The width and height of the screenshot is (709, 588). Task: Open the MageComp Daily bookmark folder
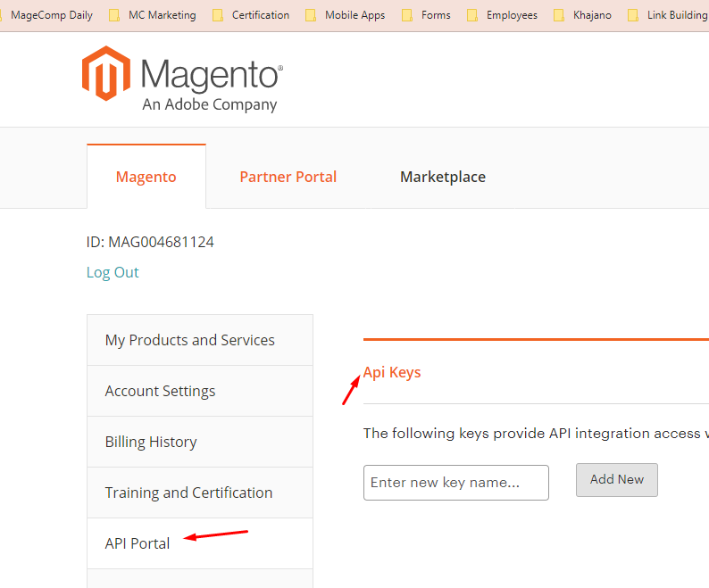click(x=48, y=15)
